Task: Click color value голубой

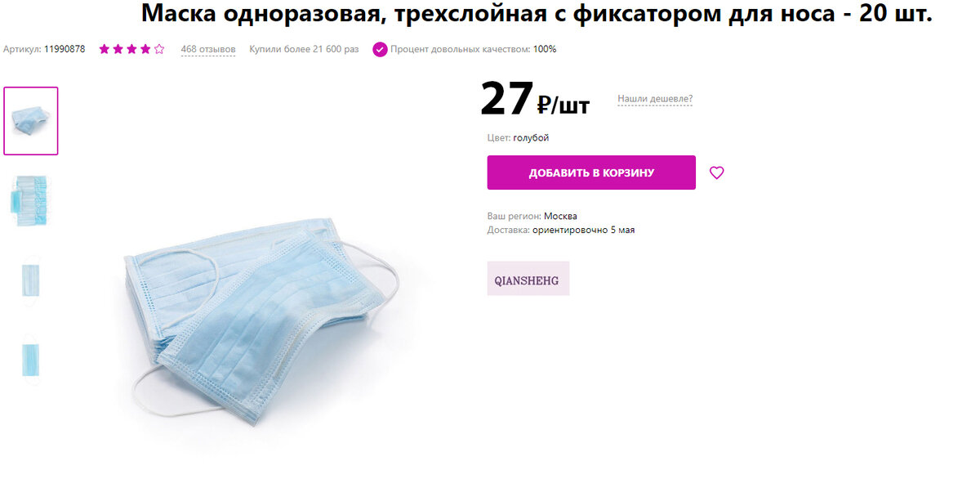Action: (x=531, y=138)
